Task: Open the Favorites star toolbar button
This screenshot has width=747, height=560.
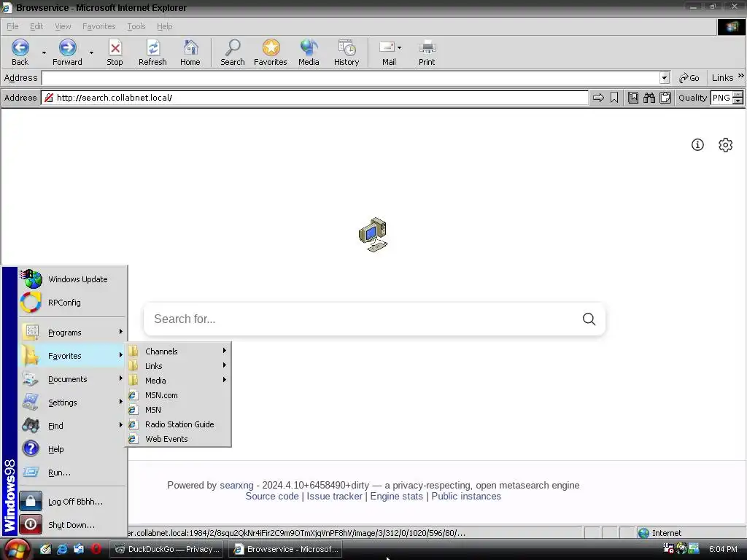Action: pyautogui.click(x=271, y=52)
